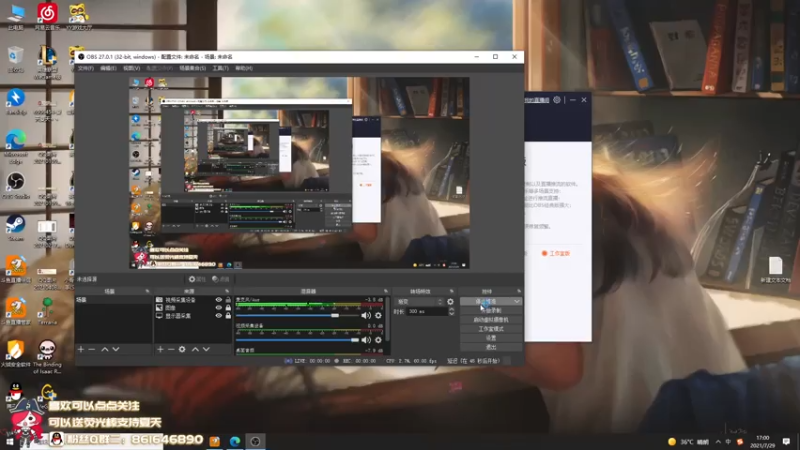Open NetEase Cloud Music desktop icon
Screen dimensions: 800x450
[x=47, y=16]
